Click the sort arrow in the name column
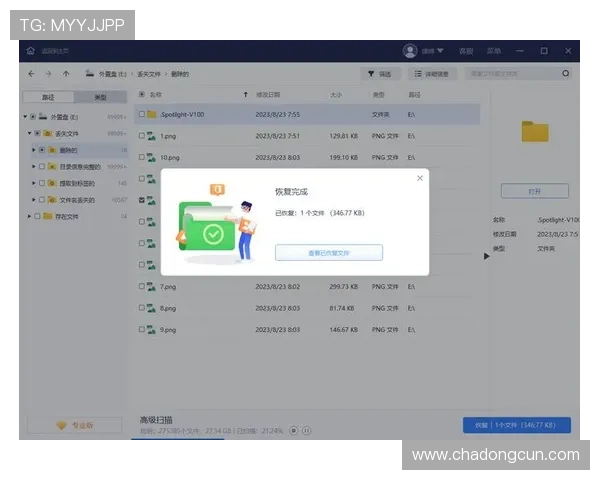Screen dimensions: 600x480 (x=246, y=95)
